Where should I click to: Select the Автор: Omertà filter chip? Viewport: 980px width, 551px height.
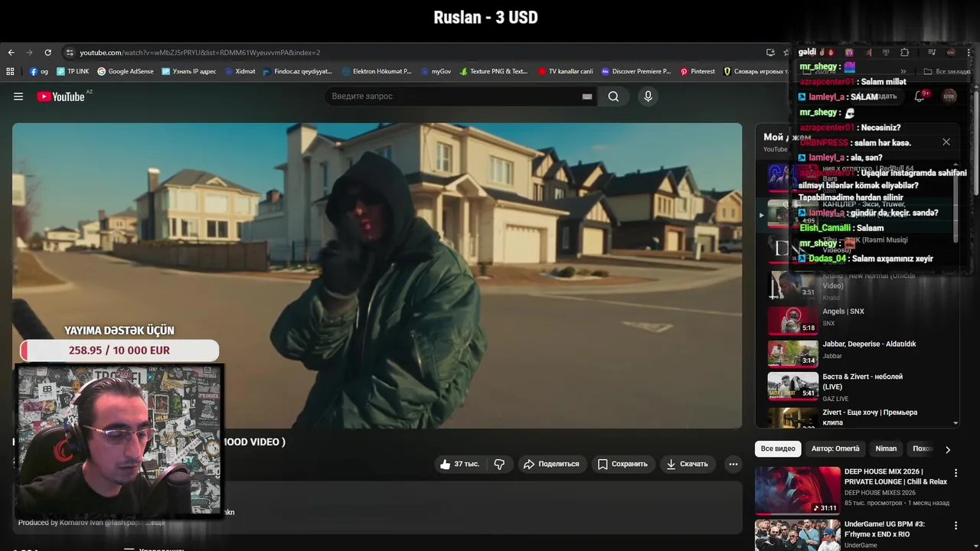835,448
